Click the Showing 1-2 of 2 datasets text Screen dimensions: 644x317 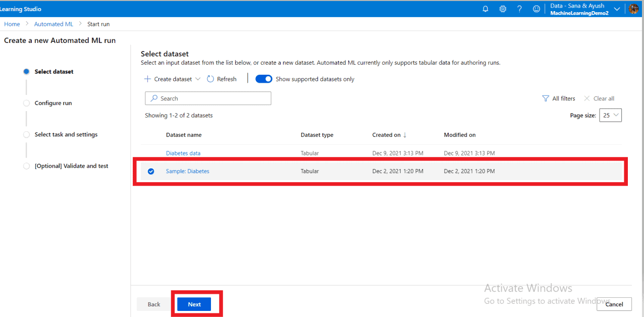click(179, 116)
